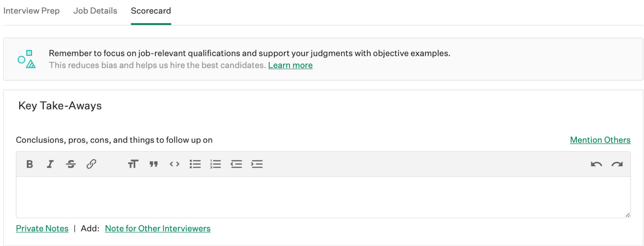Viewport: 644px width, 246px height.
Task: Open the Learn more link
Action: tap(290, 65)
